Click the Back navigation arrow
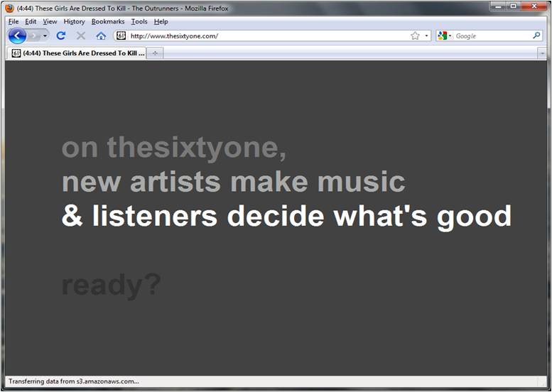The height and width of the screenshot is (392, 552). [17, 36]
